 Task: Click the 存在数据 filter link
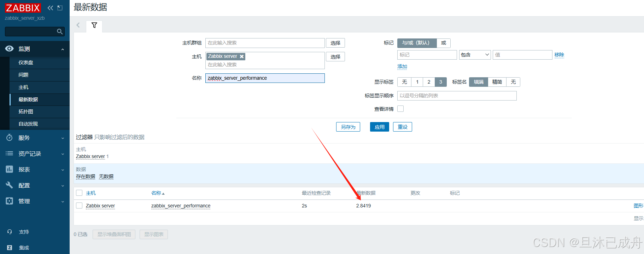tap(86, 176)
